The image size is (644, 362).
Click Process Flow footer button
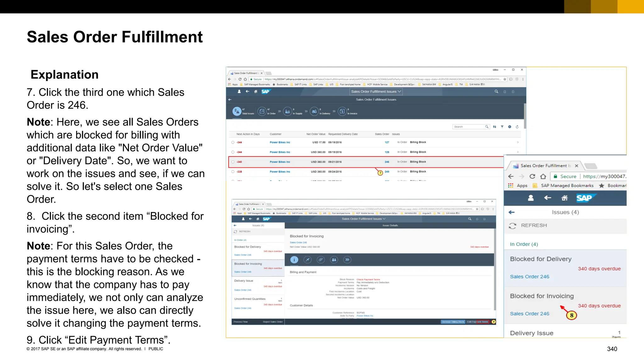pyautogui.click(x=241, y=322)
